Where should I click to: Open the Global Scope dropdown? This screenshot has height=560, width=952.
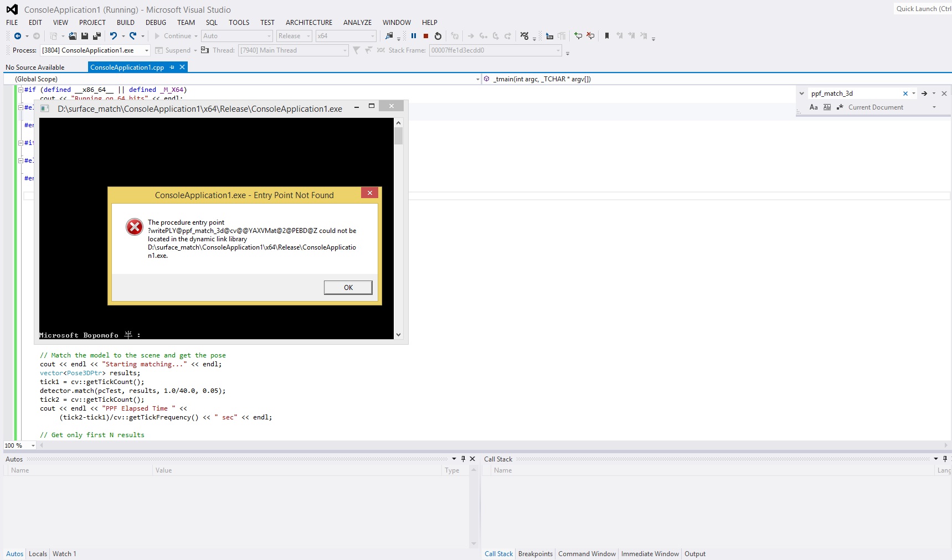point(243,79)
